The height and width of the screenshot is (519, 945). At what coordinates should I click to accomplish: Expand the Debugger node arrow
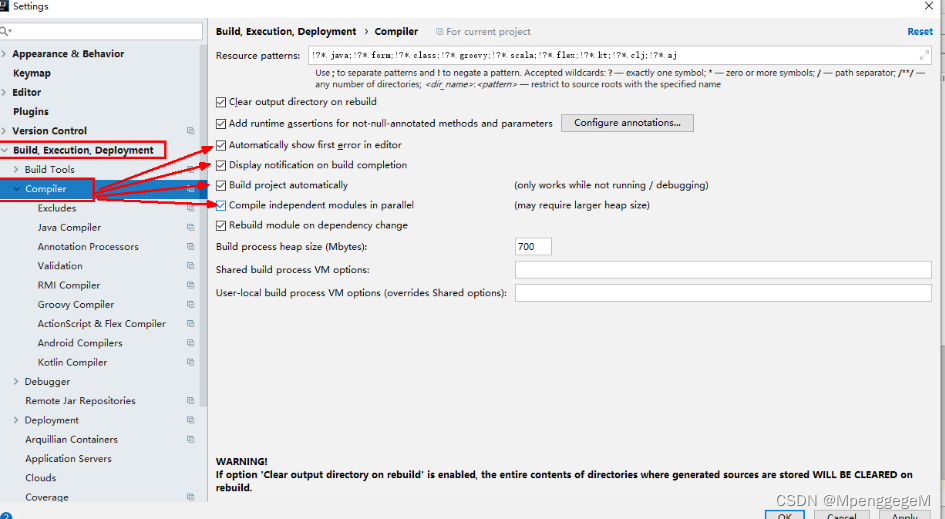click(x=16, y=382)
